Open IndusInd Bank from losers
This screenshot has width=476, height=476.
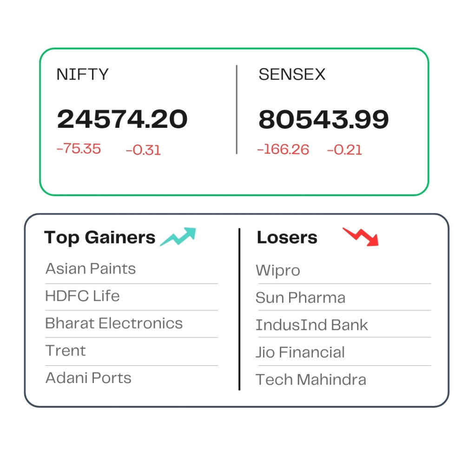pyautogui.click(x=312, y=325)
